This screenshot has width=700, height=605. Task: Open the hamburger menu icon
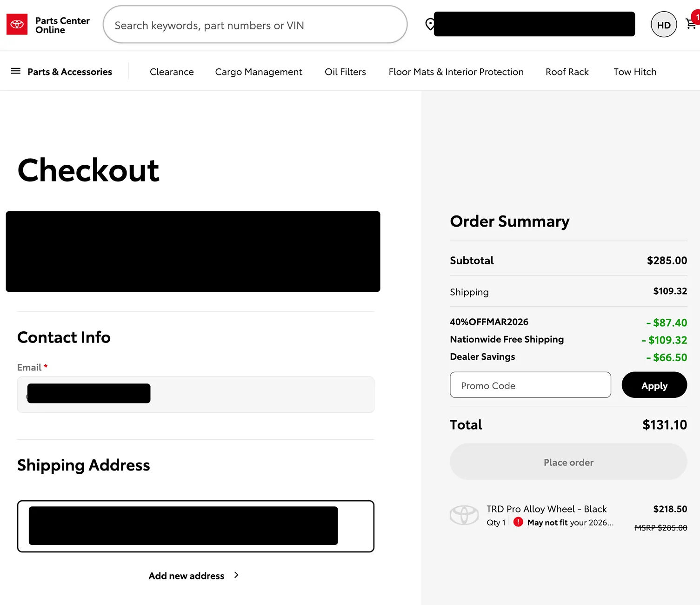(x=16, y=71)
